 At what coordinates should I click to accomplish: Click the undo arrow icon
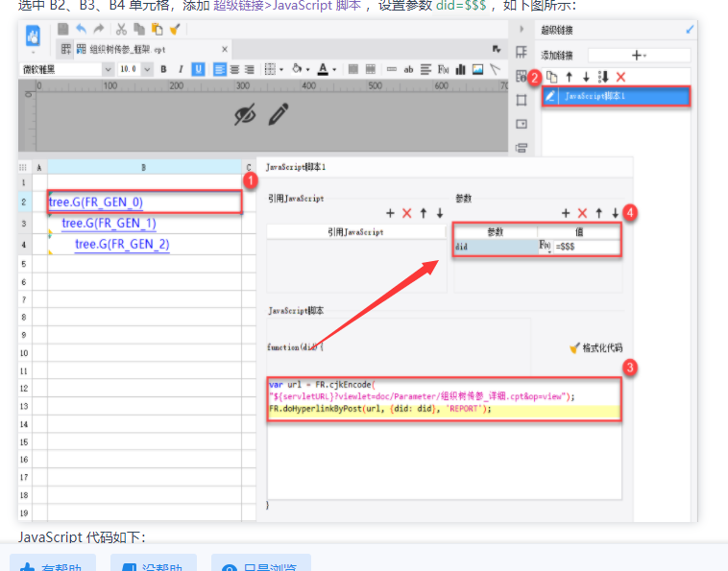(x=82, y=29)
